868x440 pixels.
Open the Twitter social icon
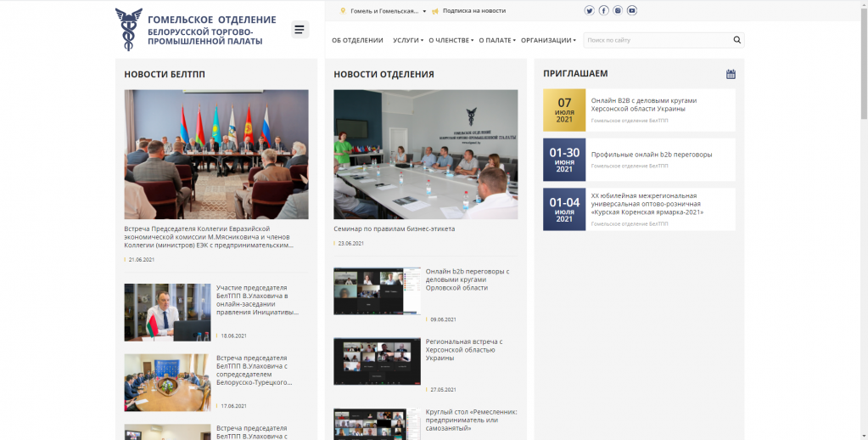click(x=589, y=10)
